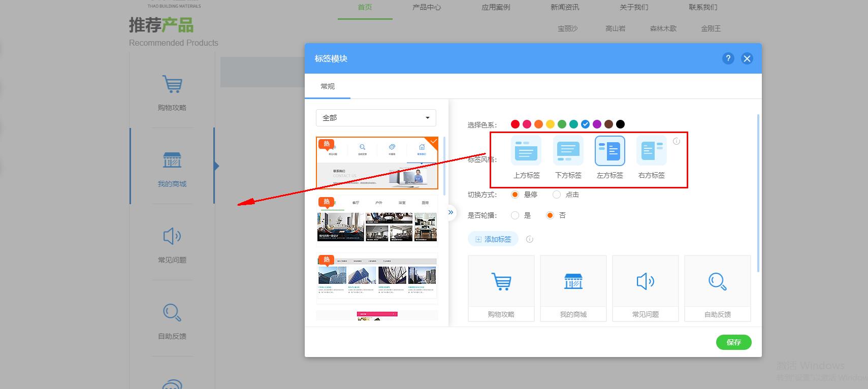Open 新闻资讯 navigation item
This screenshot has height=389, width=868.
[x=565, y=7]
